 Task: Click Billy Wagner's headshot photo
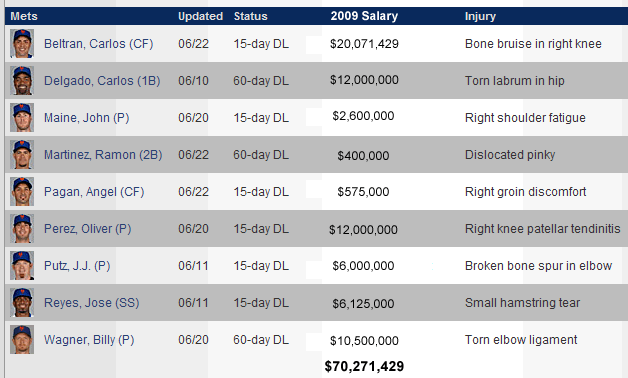pos(22,340)
